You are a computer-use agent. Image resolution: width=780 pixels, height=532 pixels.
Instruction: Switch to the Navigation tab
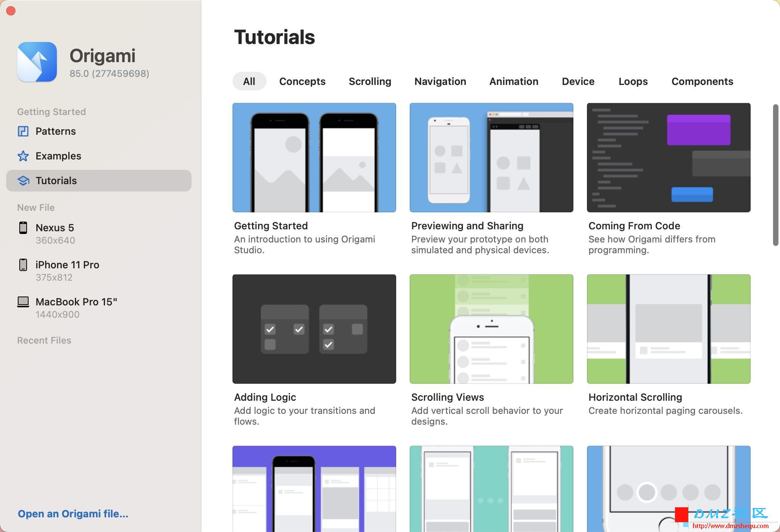coord(440,81)
